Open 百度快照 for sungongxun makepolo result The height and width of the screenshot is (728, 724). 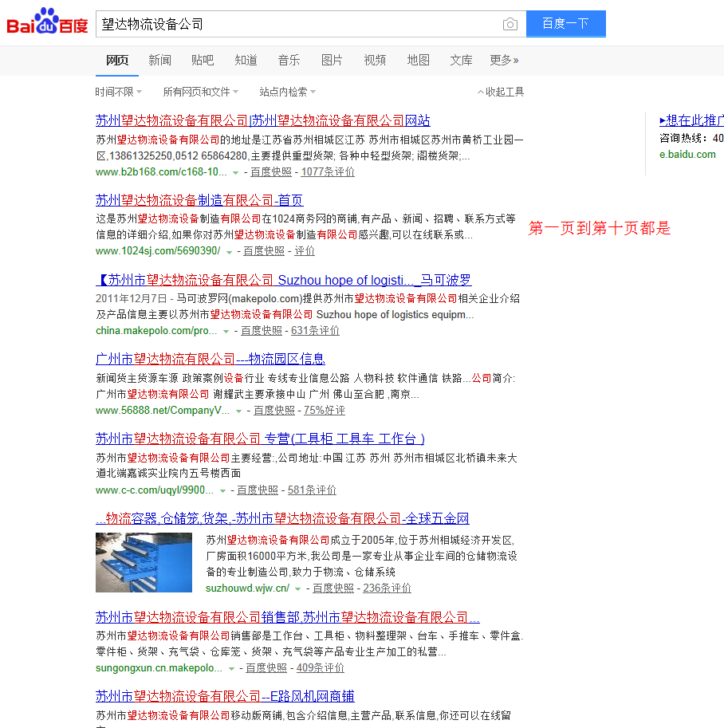coord(266,668)
